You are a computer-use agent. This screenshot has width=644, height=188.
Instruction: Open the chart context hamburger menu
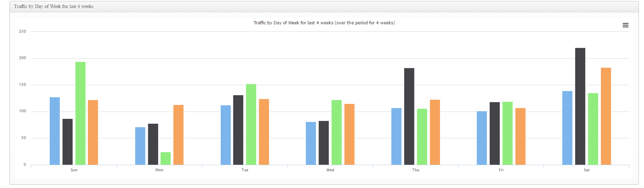(625, 25)
